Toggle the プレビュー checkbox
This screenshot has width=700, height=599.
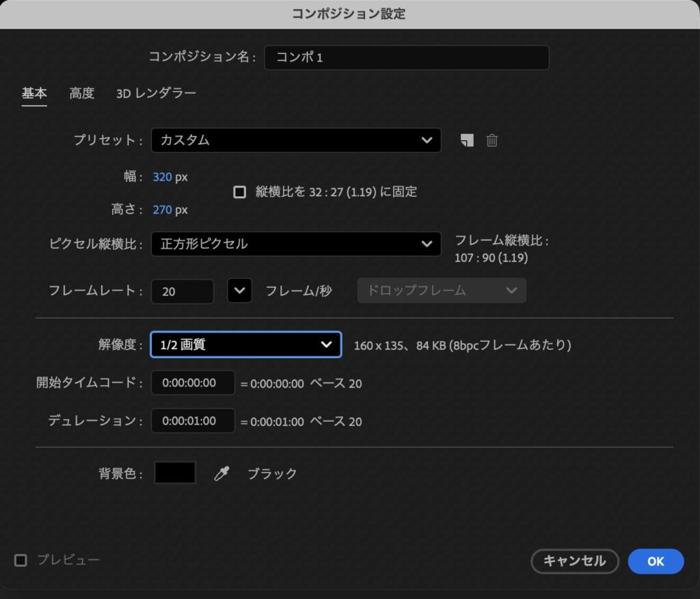pos(21,560)
